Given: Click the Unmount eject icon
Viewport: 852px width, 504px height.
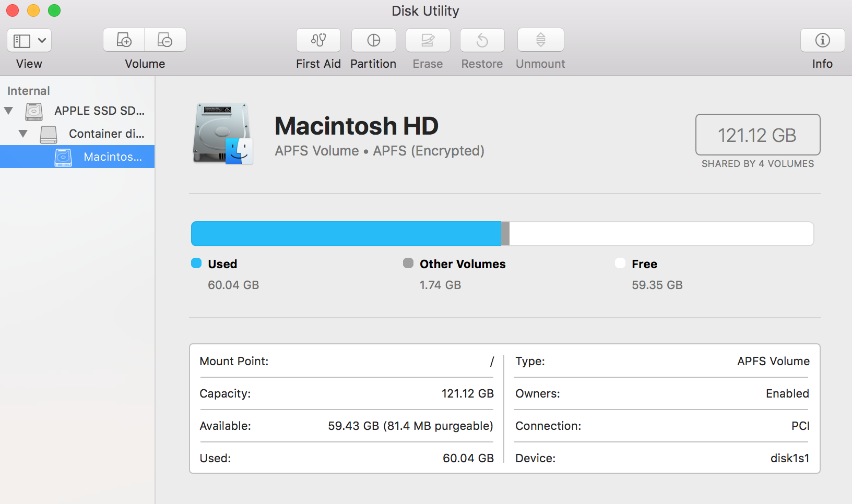Looking at the screenshot, I should pyautogui.click(x=541, y=40).
